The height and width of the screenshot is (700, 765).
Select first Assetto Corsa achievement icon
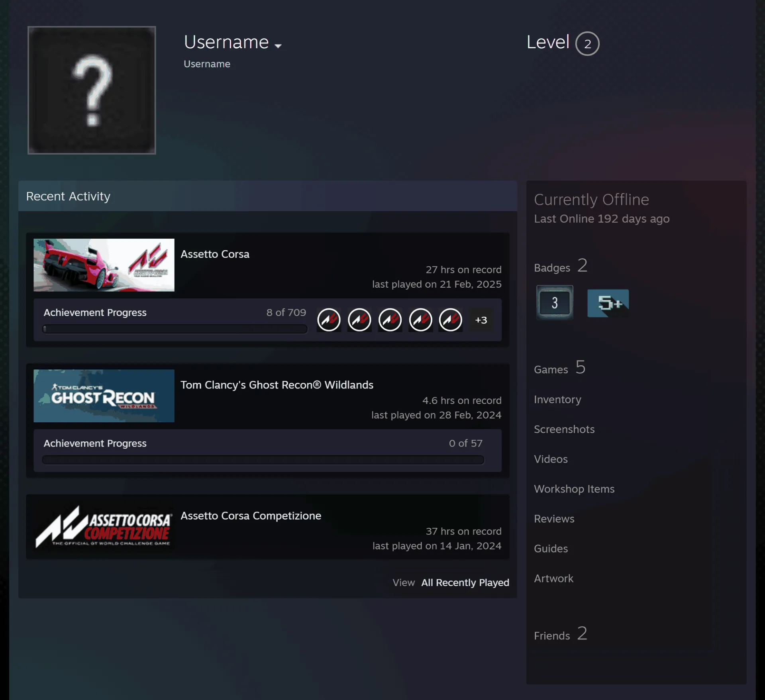pos(329,320)
